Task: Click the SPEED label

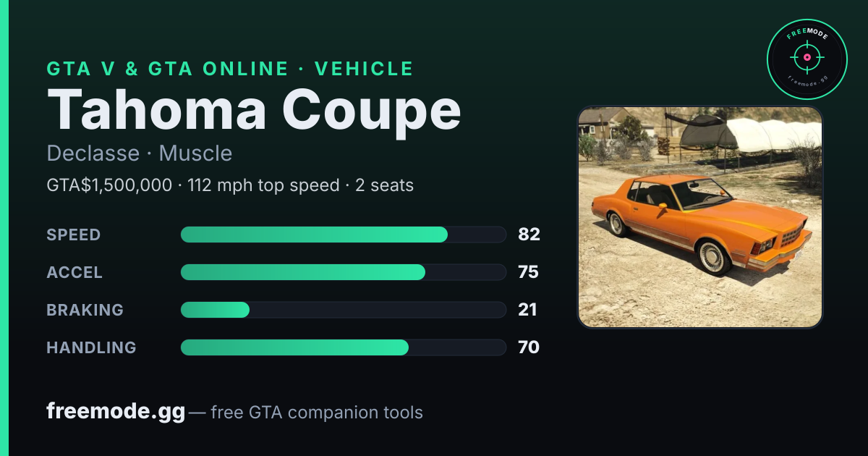Action: tap(74, 235)
